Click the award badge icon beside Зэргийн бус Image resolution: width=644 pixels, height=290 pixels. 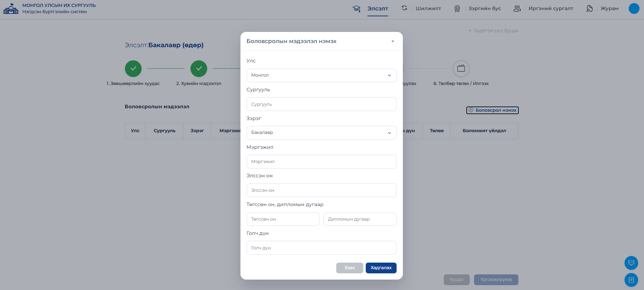click(x=457, y=8)
